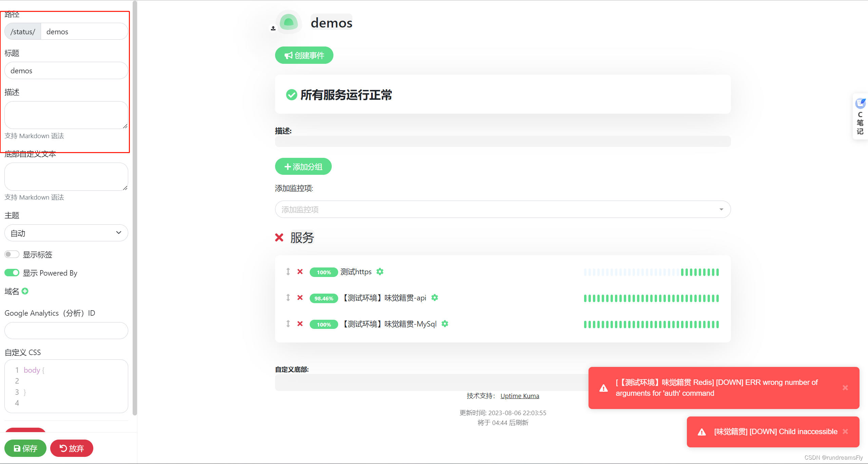Expand the 添加监控项 monitor selector
868x464 pixels.
coord(502,209)
